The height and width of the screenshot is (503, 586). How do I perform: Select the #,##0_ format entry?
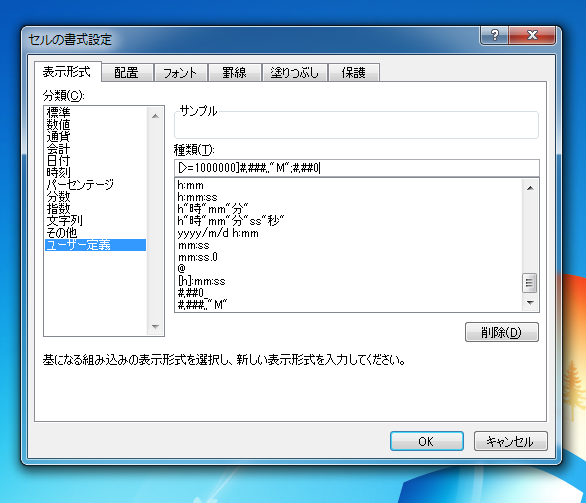click(349, 293)
